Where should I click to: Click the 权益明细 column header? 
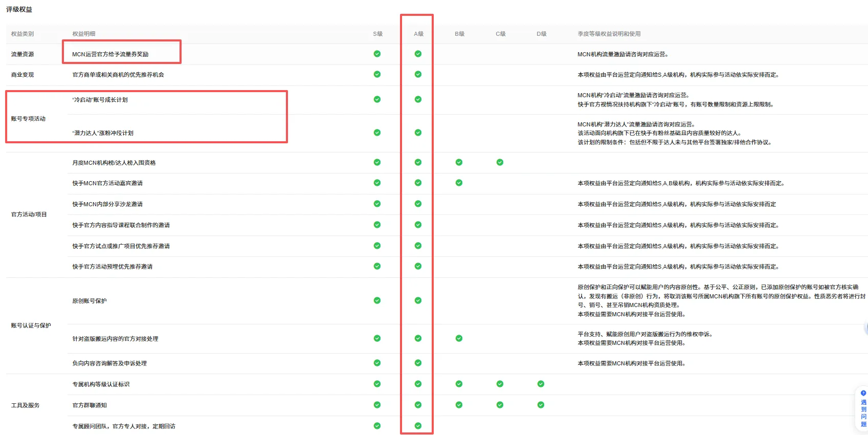tap(84, 34)
